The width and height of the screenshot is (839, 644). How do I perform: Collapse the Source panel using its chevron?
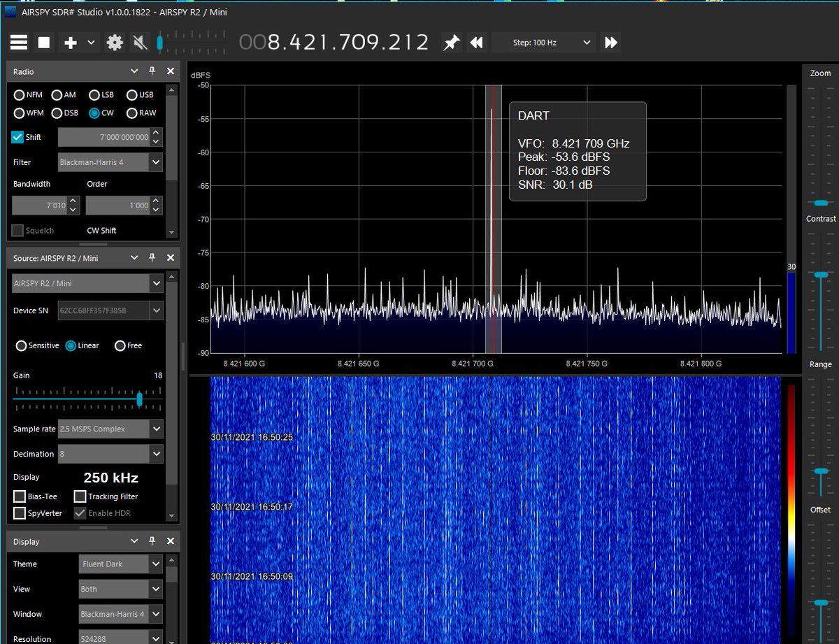pos(134,258)
